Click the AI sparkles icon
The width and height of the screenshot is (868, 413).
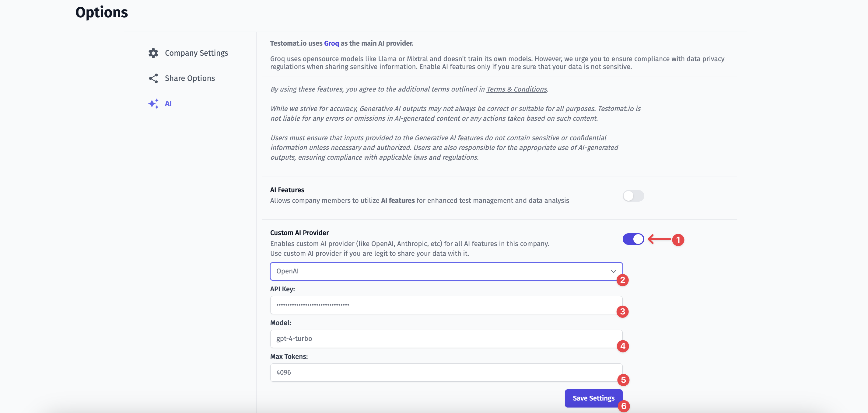pyautogui.click(x=153, y=104)
